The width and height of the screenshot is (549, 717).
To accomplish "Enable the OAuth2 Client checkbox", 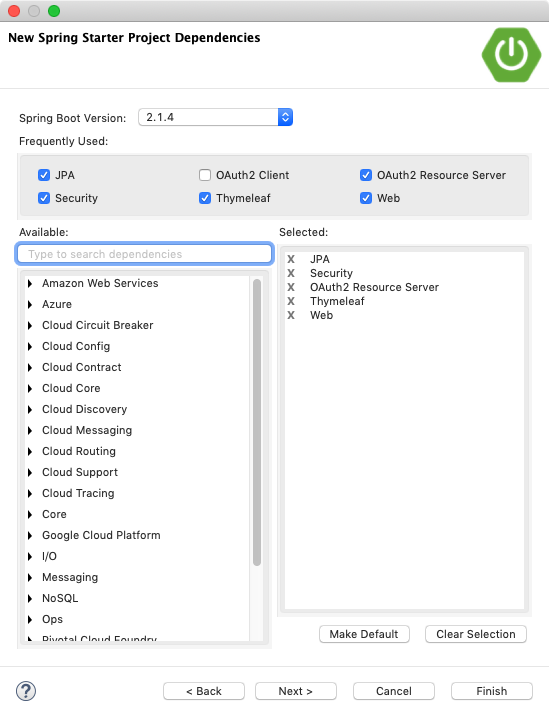I will pos(205,175).
